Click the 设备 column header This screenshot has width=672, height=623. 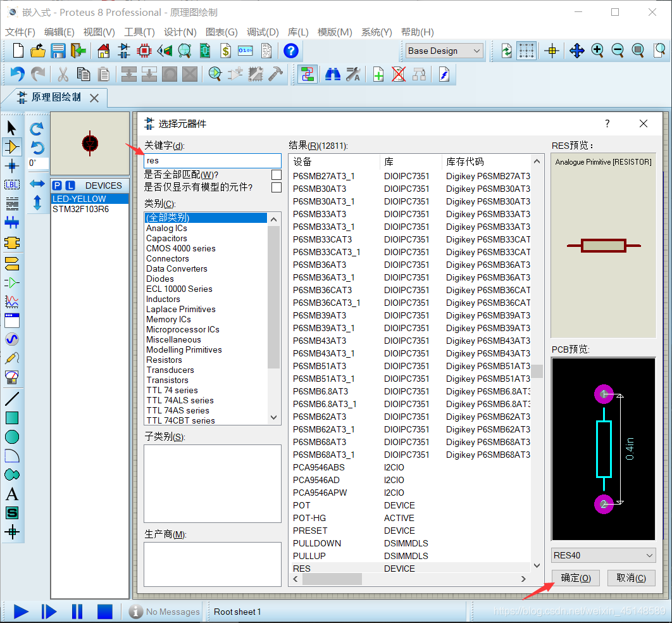click(335, 161)
